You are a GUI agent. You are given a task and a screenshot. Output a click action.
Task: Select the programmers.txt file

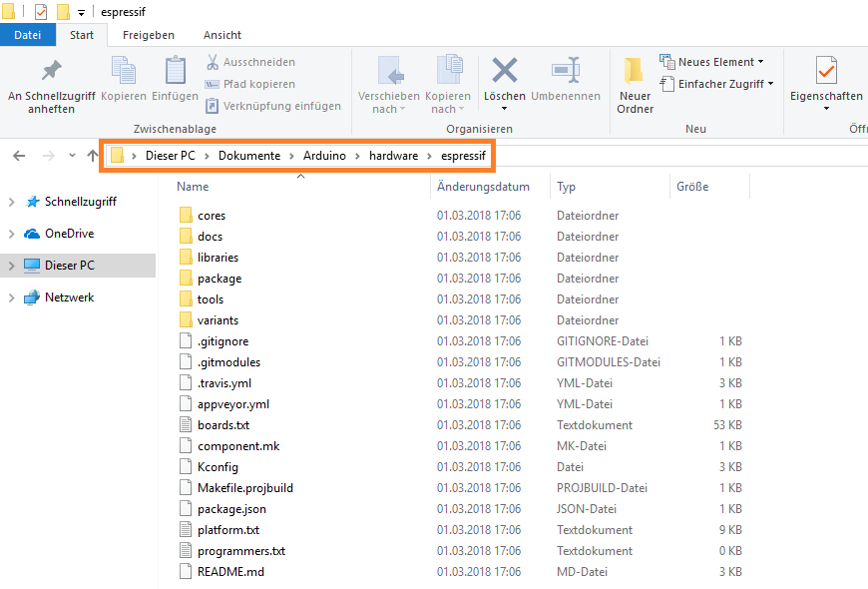tap(241, 551)
